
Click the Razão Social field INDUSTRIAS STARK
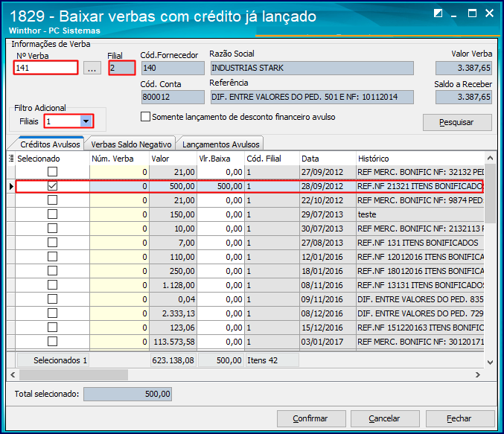312,68
